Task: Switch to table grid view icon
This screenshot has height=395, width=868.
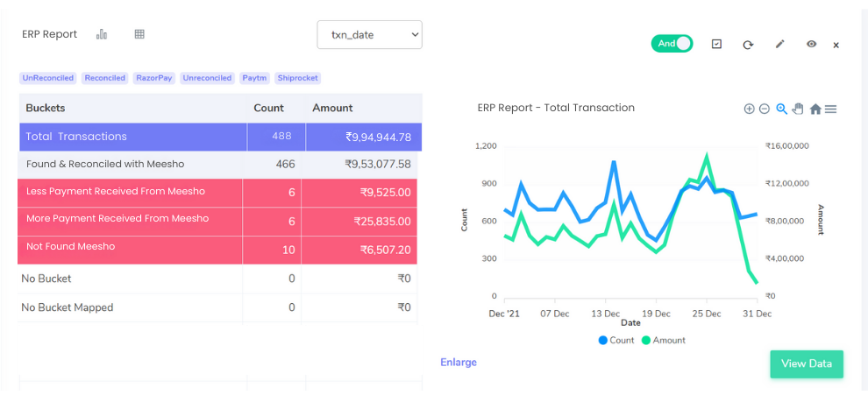Action: [139, 34]
